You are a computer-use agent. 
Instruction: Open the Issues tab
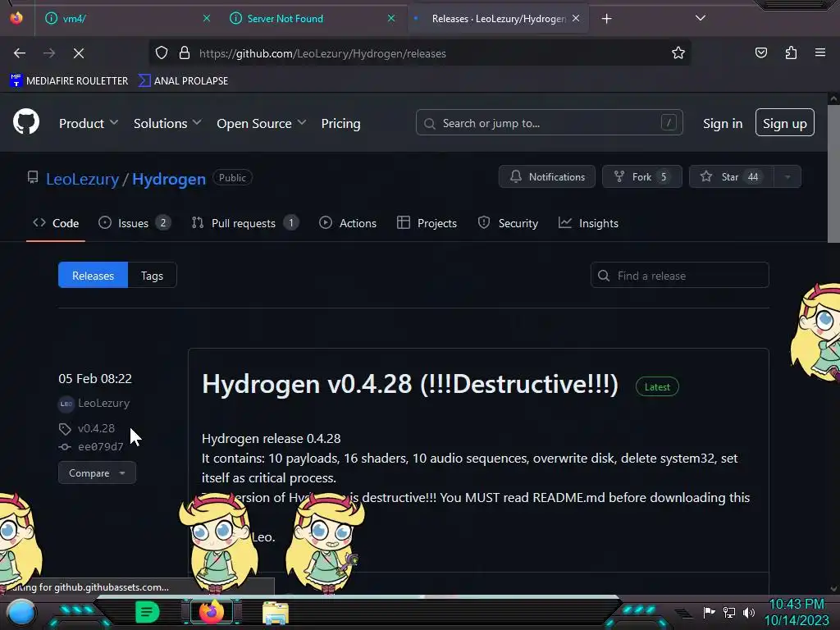pos(135,223)
